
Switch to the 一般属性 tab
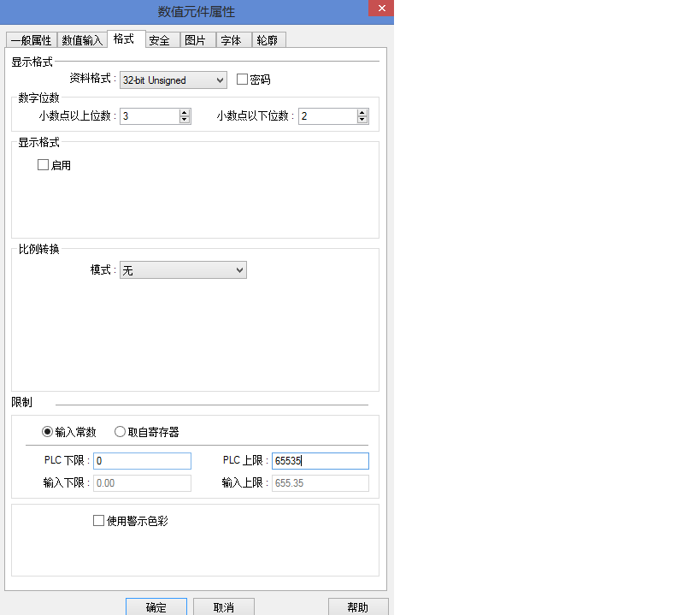click(31, 40)
